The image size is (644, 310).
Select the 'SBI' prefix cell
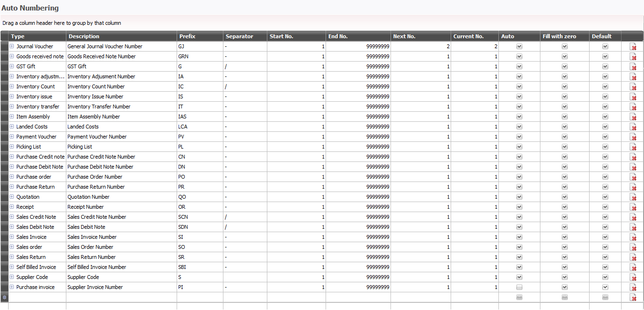[x=200, y=267]
